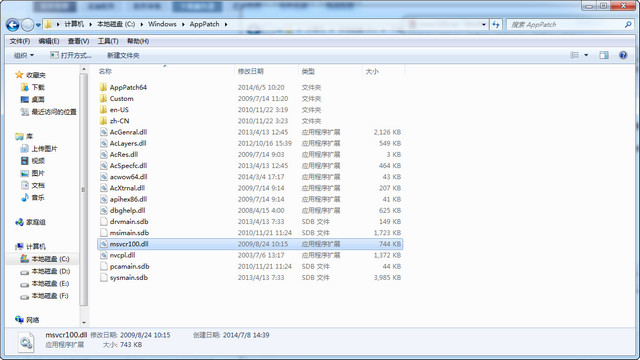Open 最近访问的位置 in the sidebar

click(x=48, y=112)
